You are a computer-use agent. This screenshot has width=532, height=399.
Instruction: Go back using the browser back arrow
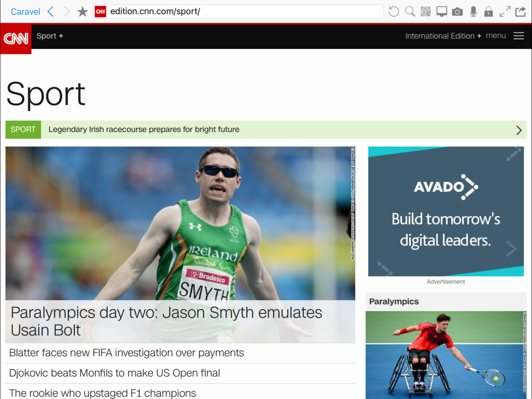coord(51,12)
